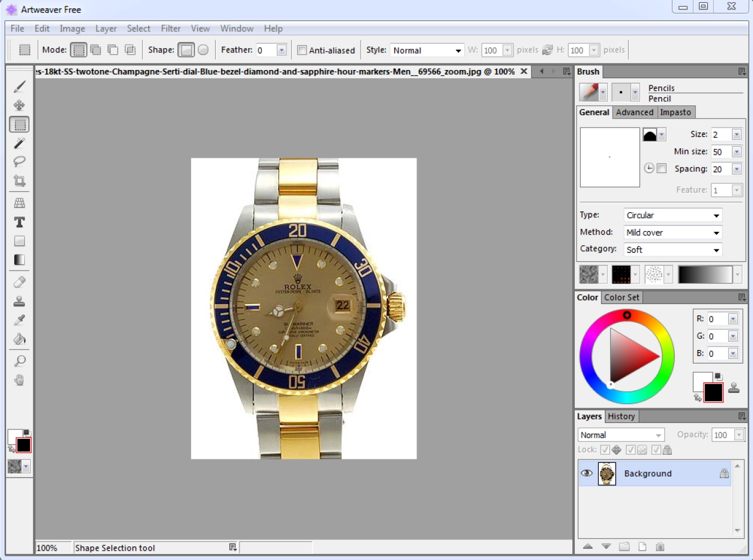Open the brush variant picker next to Pencils
Viewport: 753px width, 560px height.
pyautogui.click(x=625, y=92)
